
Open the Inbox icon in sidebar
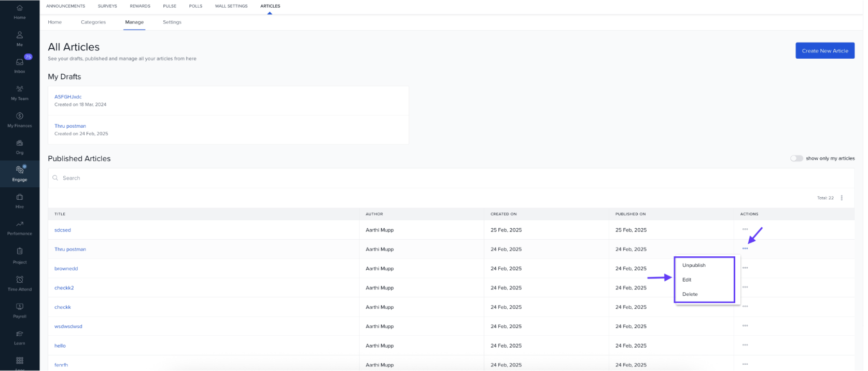click(20, 62)
